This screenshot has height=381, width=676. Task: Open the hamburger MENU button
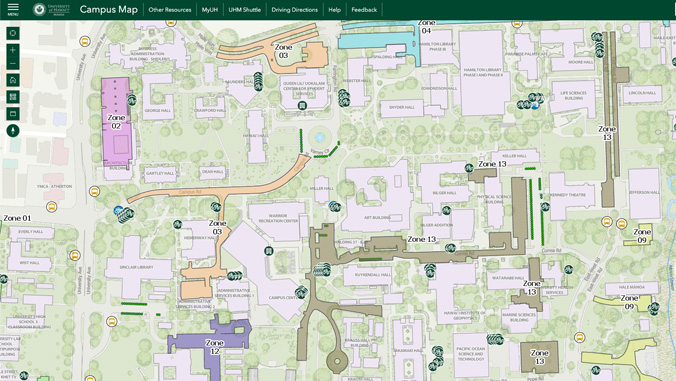[13, 9]
